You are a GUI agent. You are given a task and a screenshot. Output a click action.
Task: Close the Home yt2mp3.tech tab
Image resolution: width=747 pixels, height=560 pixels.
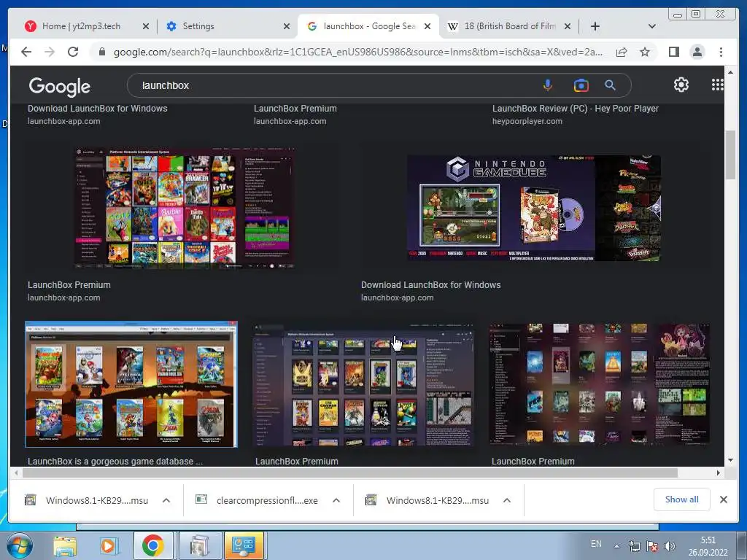pos(146,26)
